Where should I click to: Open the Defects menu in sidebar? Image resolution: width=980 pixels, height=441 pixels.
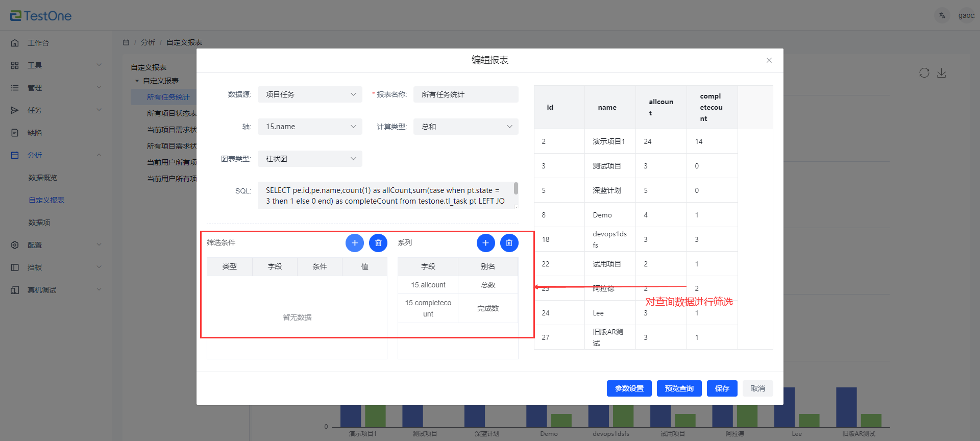point(35,133)
